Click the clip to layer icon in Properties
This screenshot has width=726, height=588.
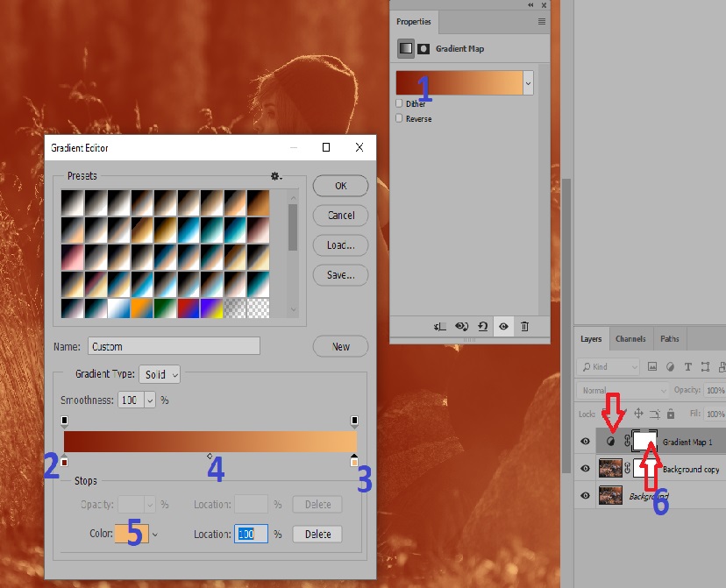[x=439, y=326]
